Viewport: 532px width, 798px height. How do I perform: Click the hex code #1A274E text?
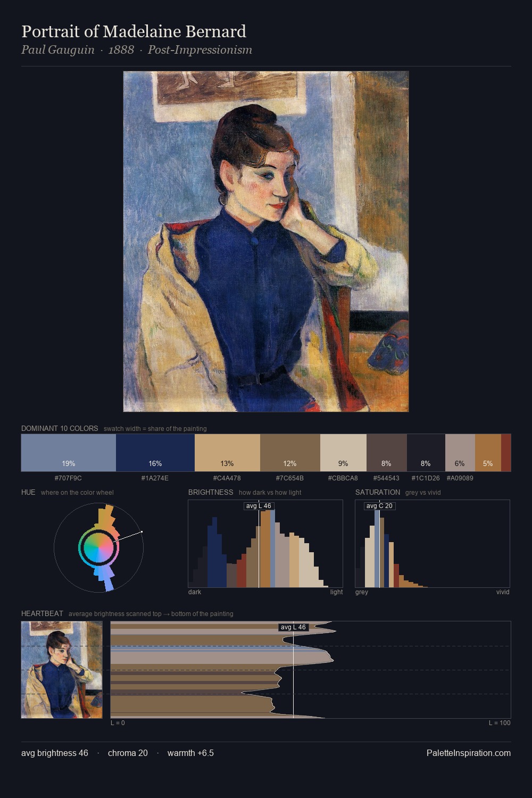(x=155, y=478)
